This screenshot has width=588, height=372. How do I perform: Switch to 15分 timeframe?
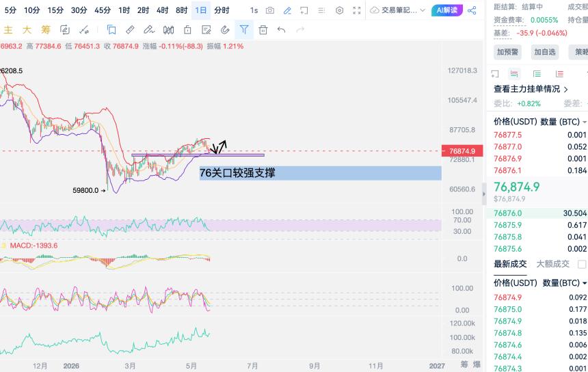pos(55,10)
